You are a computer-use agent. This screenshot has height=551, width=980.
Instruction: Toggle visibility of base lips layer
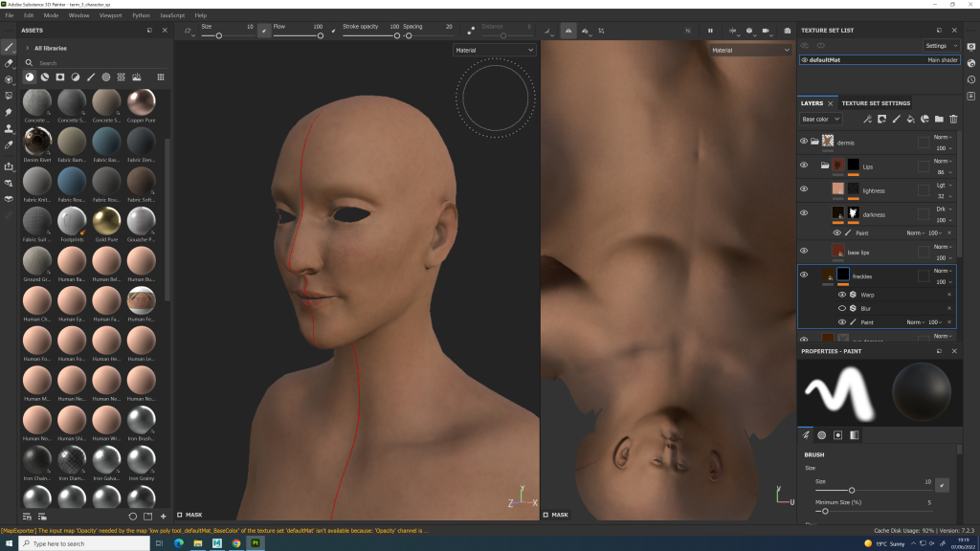pyautogui.click(x=804, y=251)
